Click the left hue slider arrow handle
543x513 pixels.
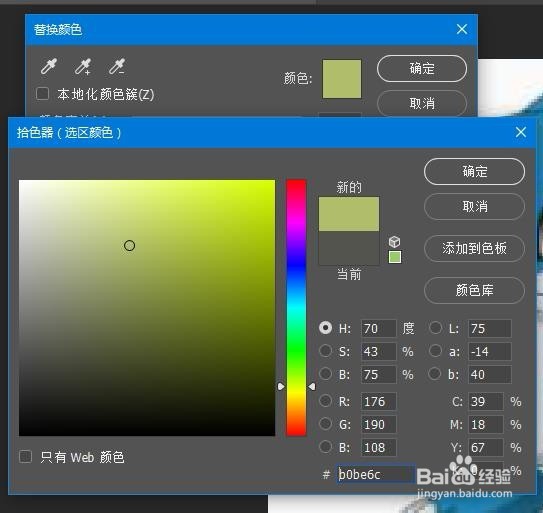point(281,386)
